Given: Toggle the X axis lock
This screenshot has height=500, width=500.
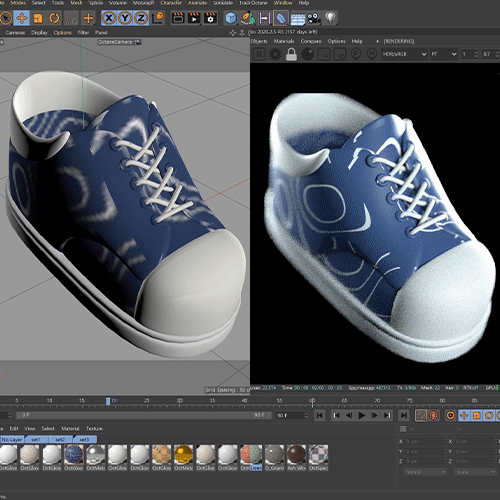Looking at the screenshot, I should coord(109,18).
